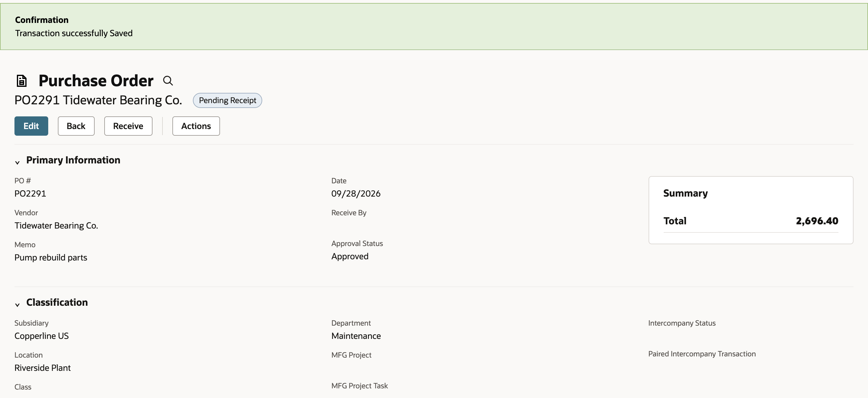Click the total amount 2,696.40
868x398 pixels.
click(x=817, y=221)
